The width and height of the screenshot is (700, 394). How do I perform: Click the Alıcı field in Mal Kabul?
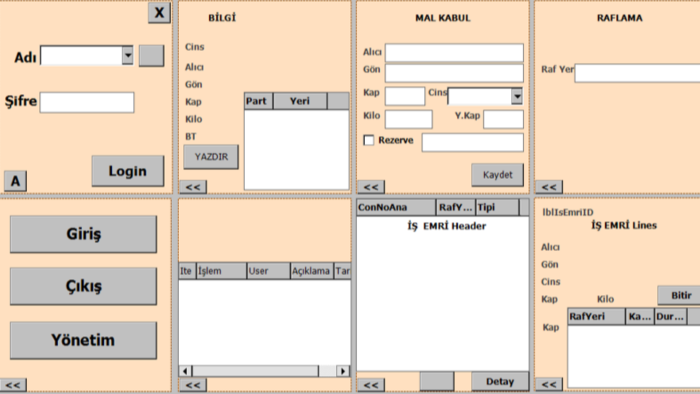point(454,53)
